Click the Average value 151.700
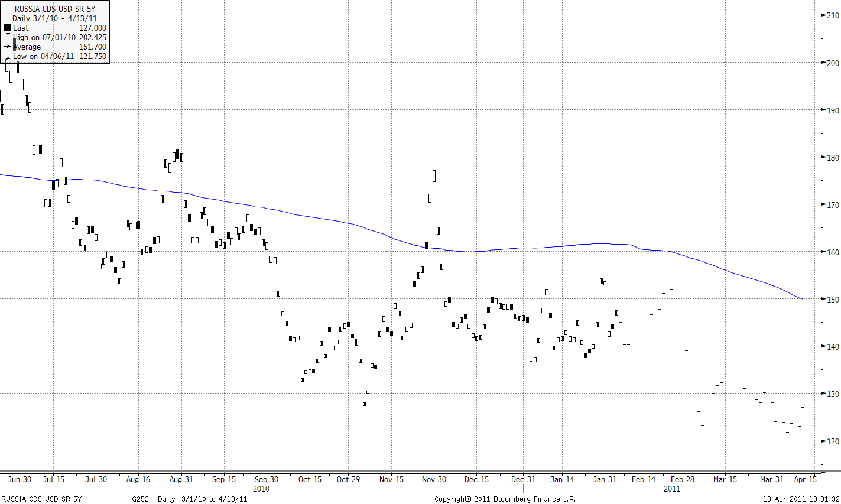841x504 pixels. pyautogui.click(x=93, y=47)
